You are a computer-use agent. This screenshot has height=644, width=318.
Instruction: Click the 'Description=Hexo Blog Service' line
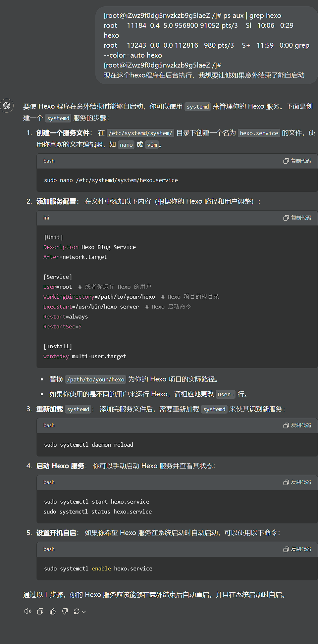point(89,247)
